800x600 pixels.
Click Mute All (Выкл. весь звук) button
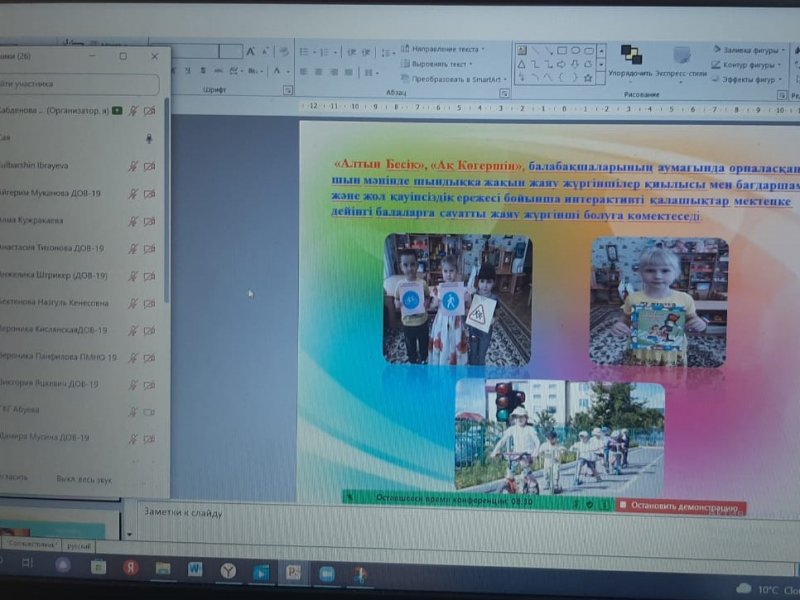pyautogui.click(x=84, y=479)
